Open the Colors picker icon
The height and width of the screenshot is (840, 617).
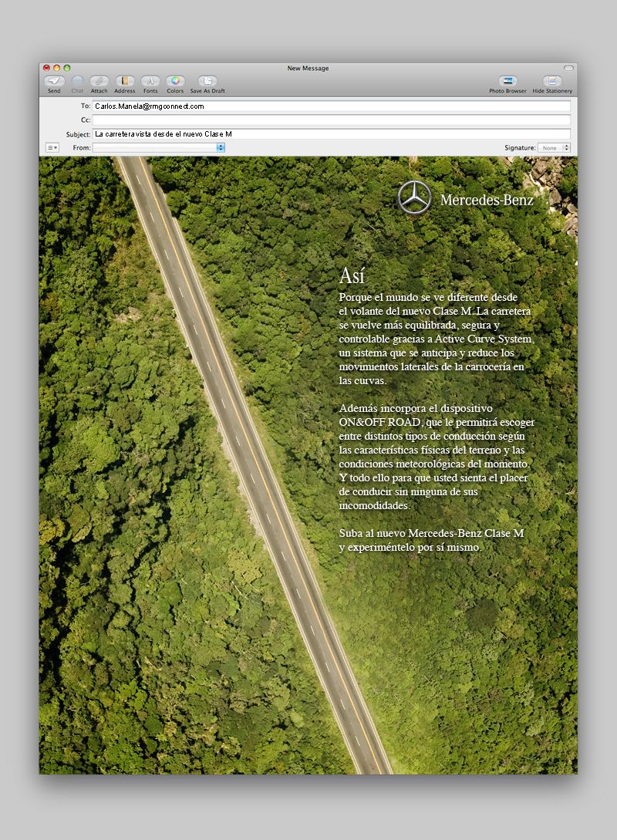click(x=175, y=81)
